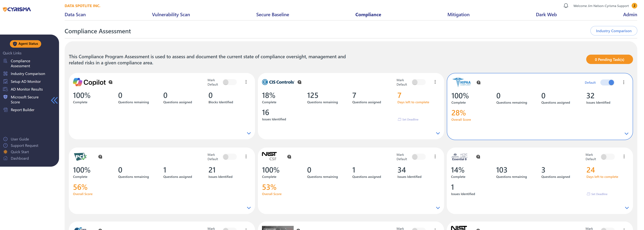Open the Copilot card three-dot menu
644x230 pixels.
(246, 82)
